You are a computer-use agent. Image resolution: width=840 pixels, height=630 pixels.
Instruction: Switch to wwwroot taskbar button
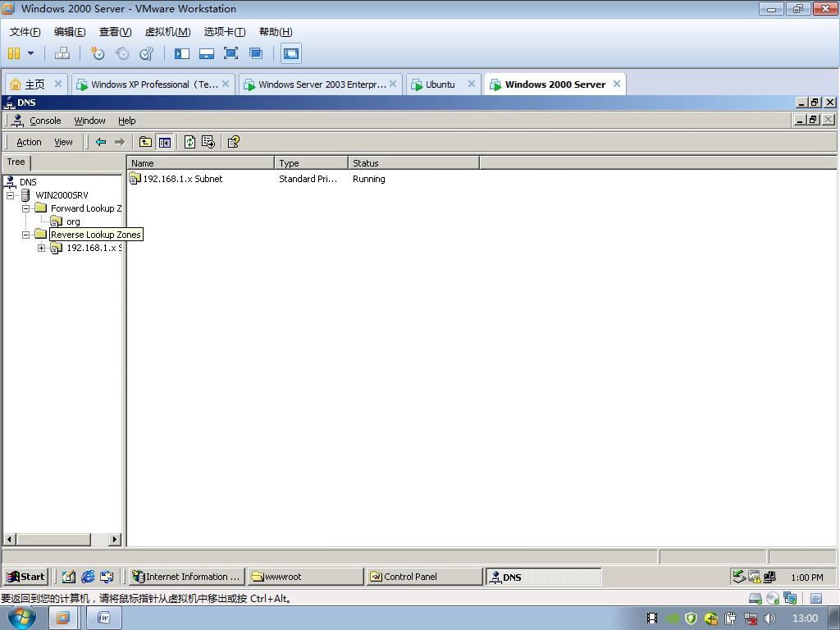305,577
